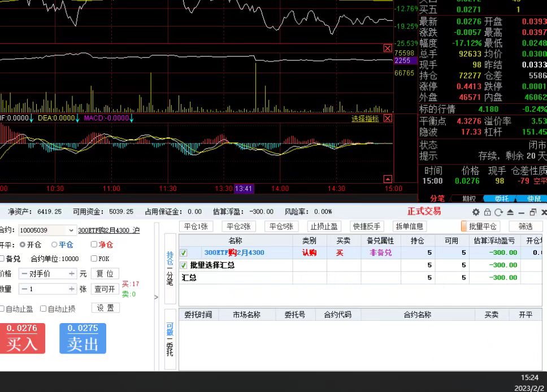Open 快鼠 blue tab
The height and width of the screenshot is (392, 547).
[x=534, y=198]
